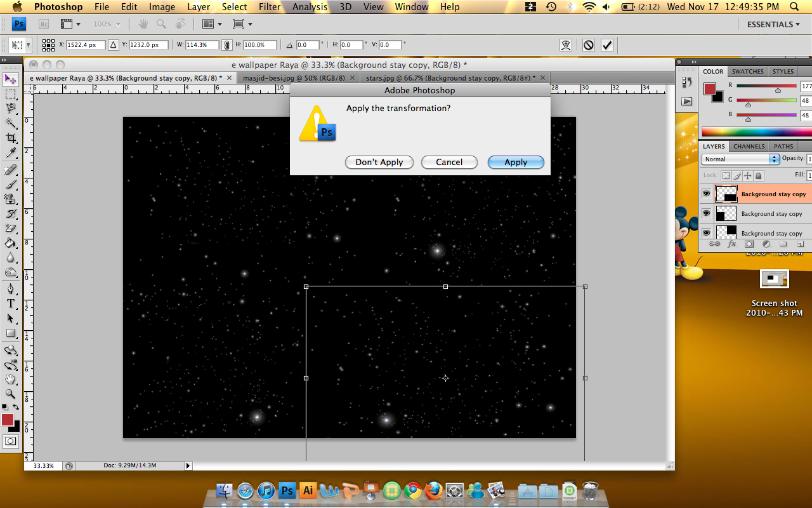
Task: Toggle lock position
Action: [x=747, y=175]
